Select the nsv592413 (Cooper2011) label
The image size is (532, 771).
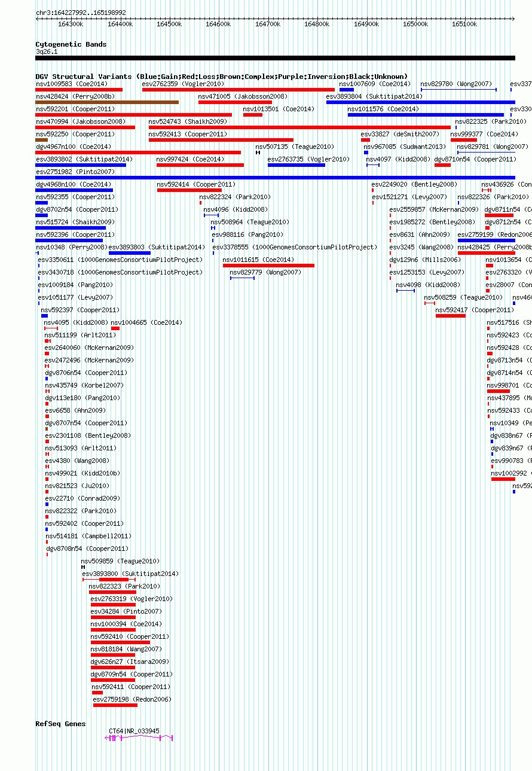pyautogui.click(x=188, y=134)
